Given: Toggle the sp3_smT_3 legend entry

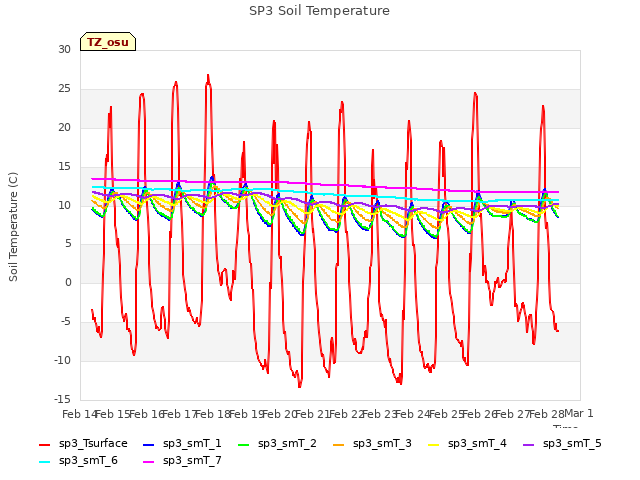Looking at the screenshot, I should click(372, 444).
